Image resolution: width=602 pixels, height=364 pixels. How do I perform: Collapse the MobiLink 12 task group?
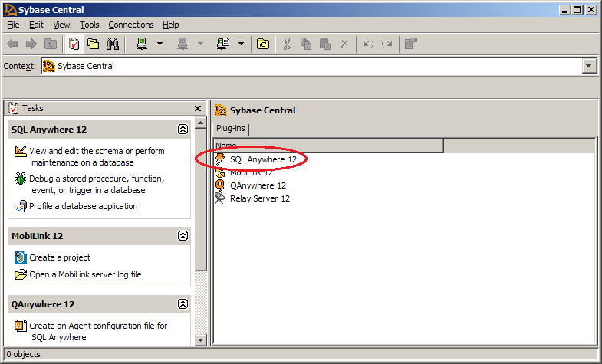tap(183, 236)
